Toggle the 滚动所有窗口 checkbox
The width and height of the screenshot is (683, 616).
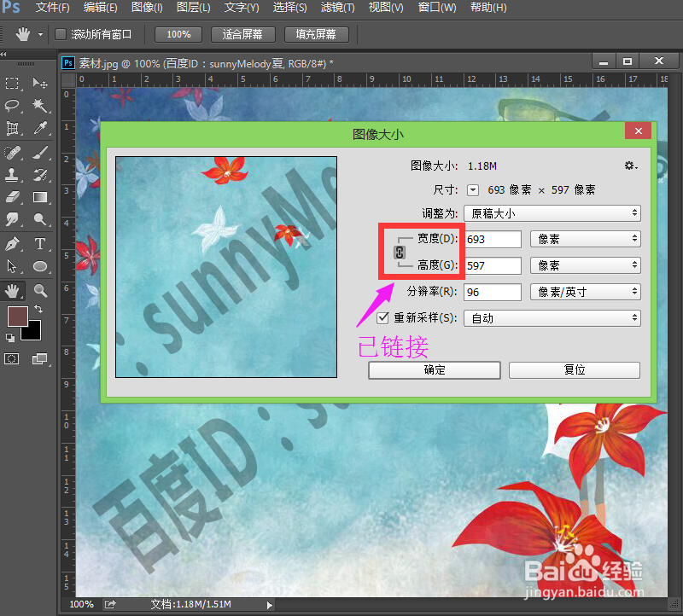pos(60,34)
